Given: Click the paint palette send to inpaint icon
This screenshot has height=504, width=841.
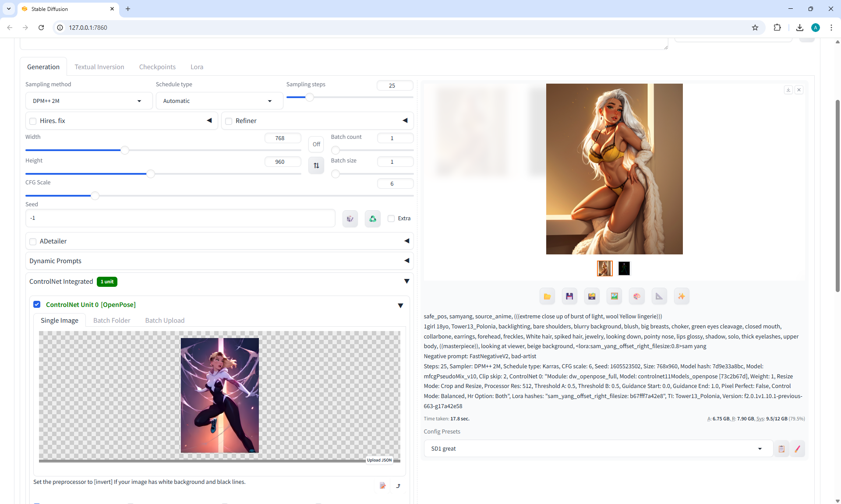Looking at the screenshot, I should point(636,296).
